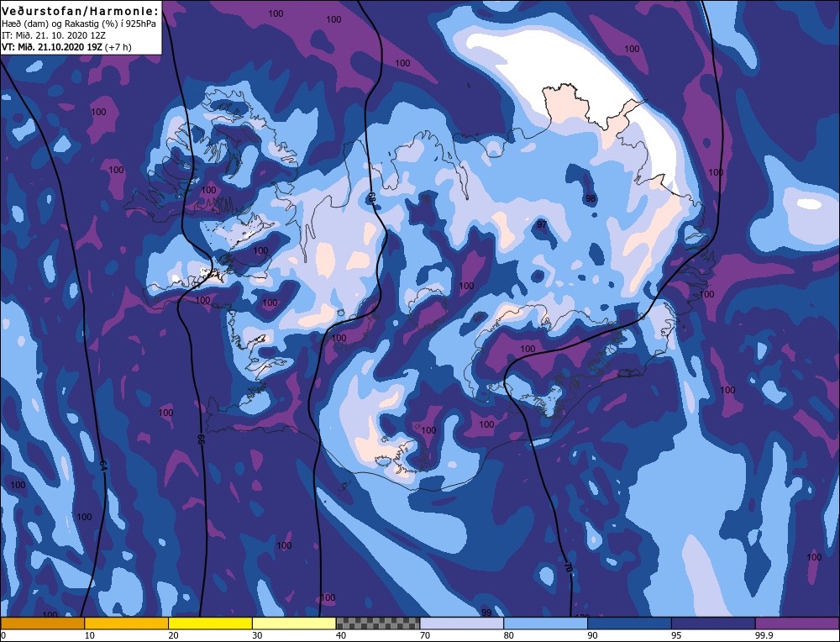Click the legend scale number '95'
Screen dimensions: 840x642
676,635
